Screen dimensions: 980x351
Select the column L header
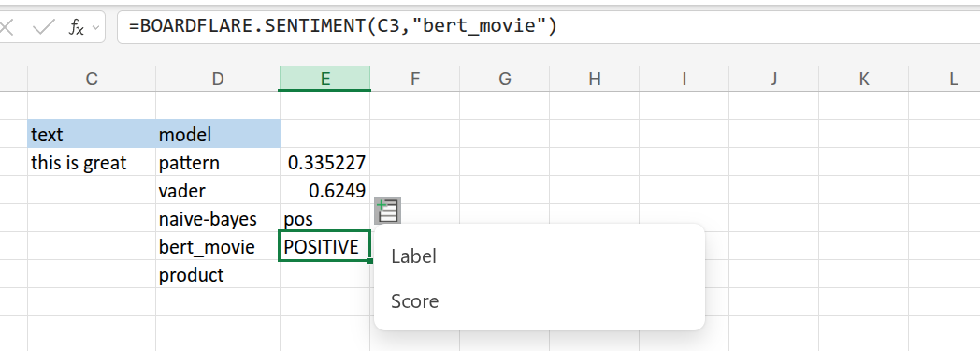click(944, 79)
